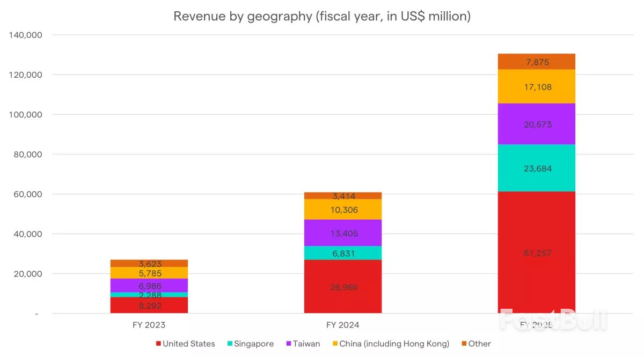The image size is (644, 357).
Task: Click the 140,000 y-axis label
Action: [26, 35]
